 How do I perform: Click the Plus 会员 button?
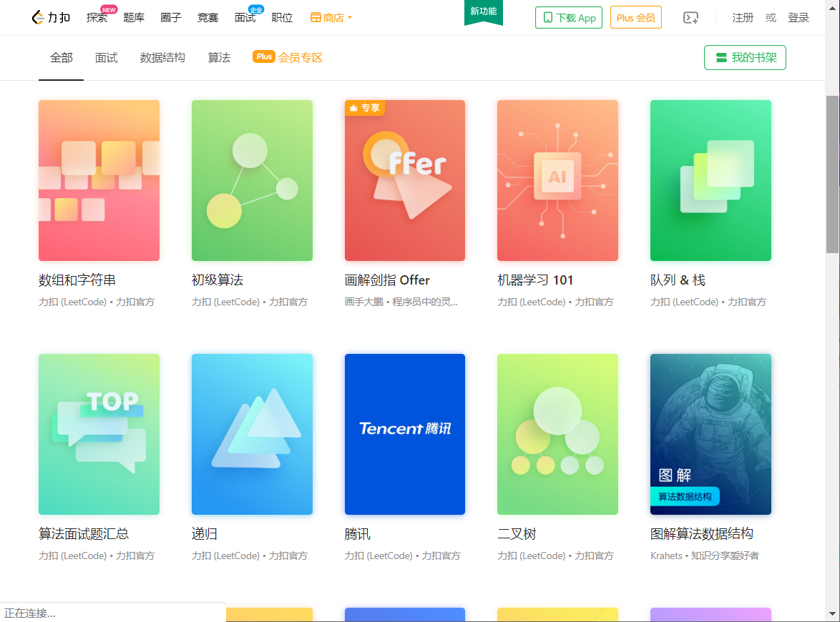tap(636, 18)
